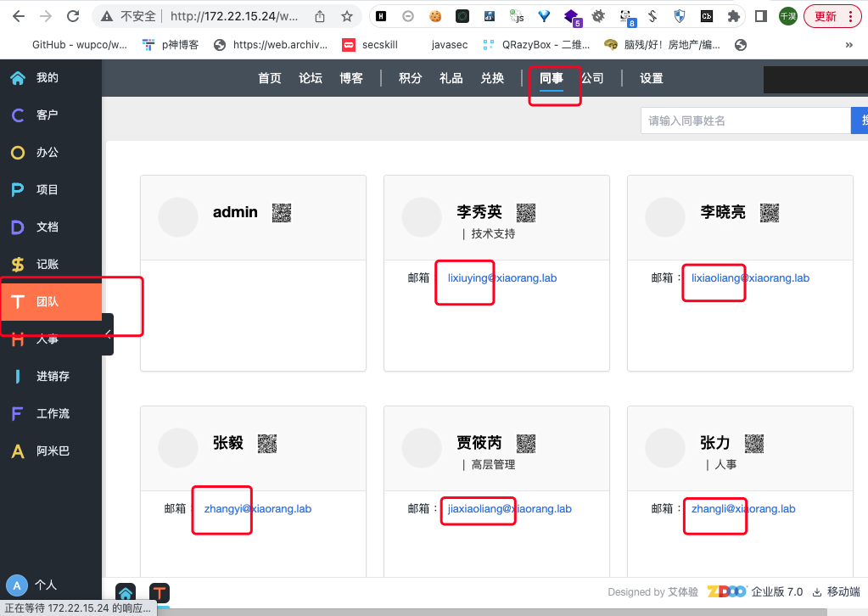Click the blue search button

pyautogui.click(x=860, y=120)
